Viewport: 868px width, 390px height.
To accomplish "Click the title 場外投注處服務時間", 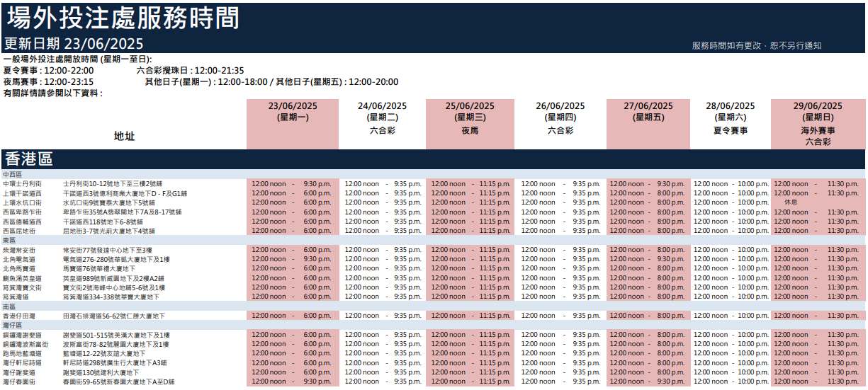I will click(x=122, y=18).
